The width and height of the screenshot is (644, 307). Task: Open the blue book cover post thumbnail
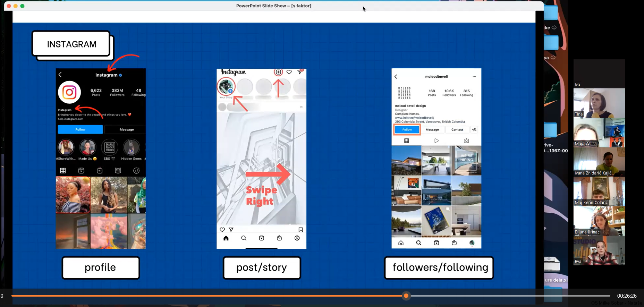[437, 221]
